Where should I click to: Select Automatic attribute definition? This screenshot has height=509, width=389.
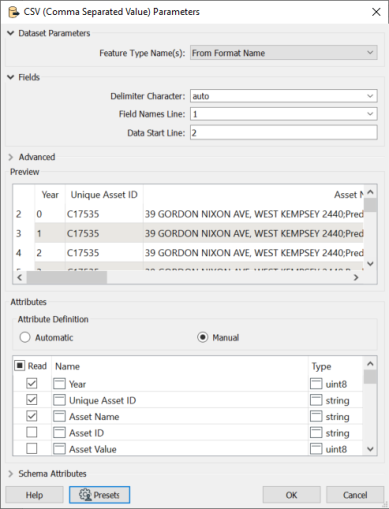click(25, 337)
